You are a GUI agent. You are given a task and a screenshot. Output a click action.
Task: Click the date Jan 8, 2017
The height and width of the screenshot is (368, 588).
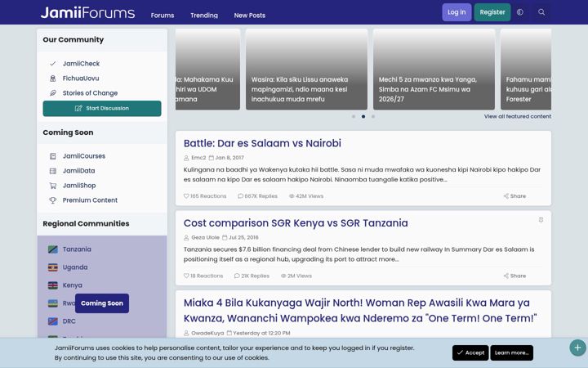[229, 158]
